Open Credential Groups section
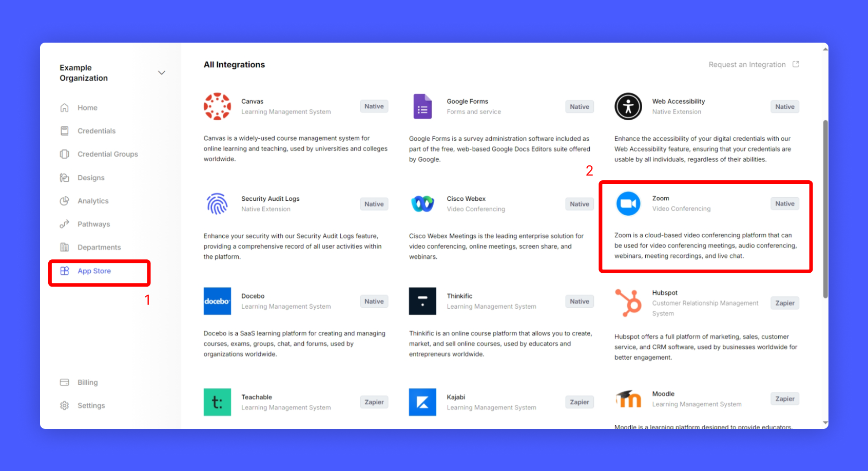 (107, 154)
